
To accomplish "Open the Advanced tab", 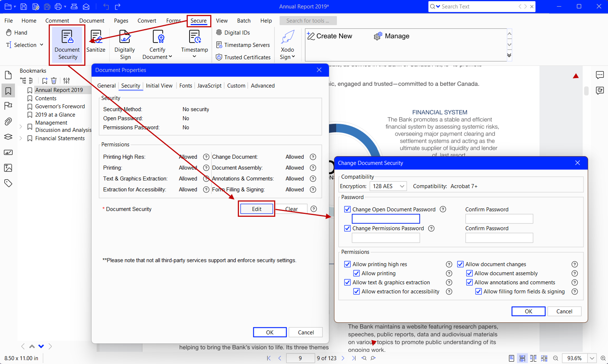I will point(263,85).
